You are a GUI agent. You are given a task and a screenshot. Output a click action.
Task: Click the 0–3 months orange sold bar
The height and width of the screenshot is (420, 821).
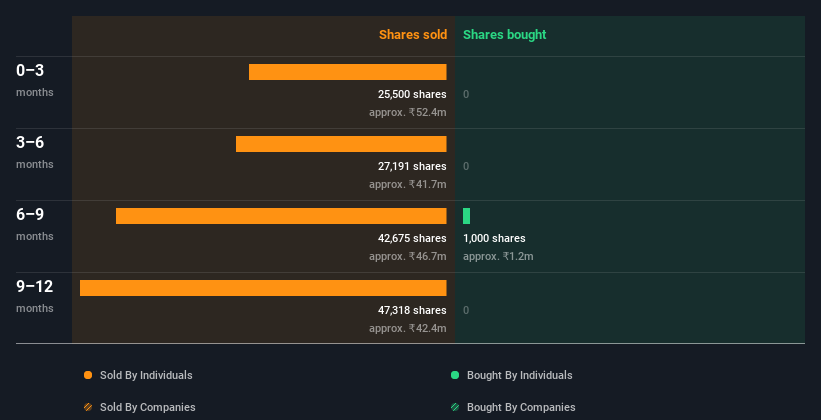pos(348,72)
